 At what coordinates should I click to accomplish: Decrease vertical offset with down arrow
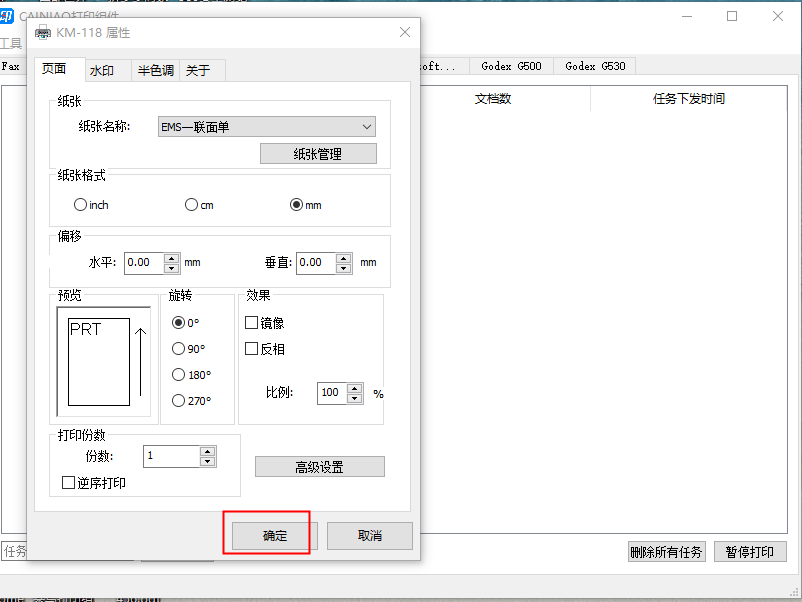point(344,268)
